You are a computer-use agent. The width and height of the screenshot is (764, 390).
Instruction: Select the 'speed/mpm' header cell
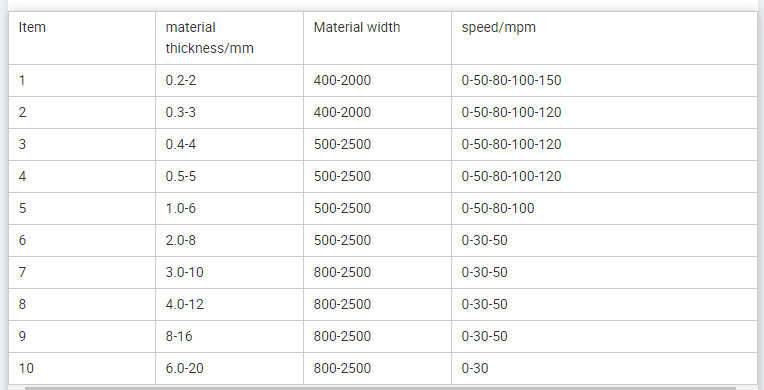click(x=604, y=38)
